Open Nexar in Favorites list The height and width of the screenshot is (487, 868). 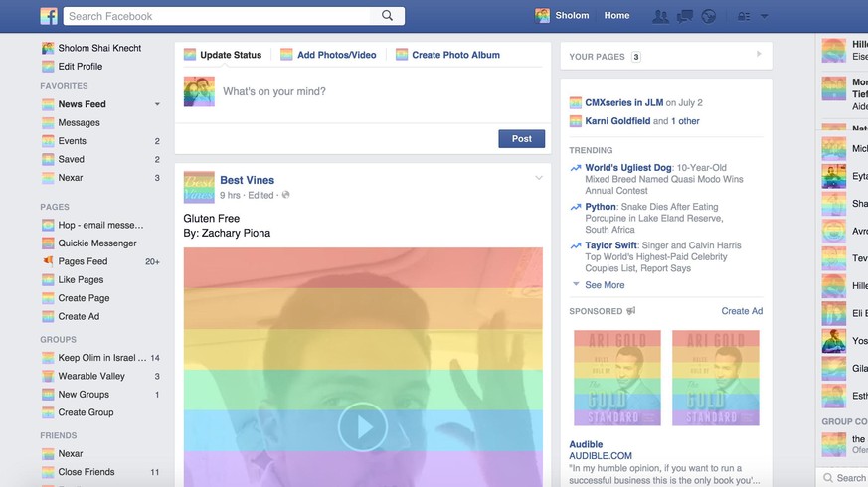tap(71, 178)
